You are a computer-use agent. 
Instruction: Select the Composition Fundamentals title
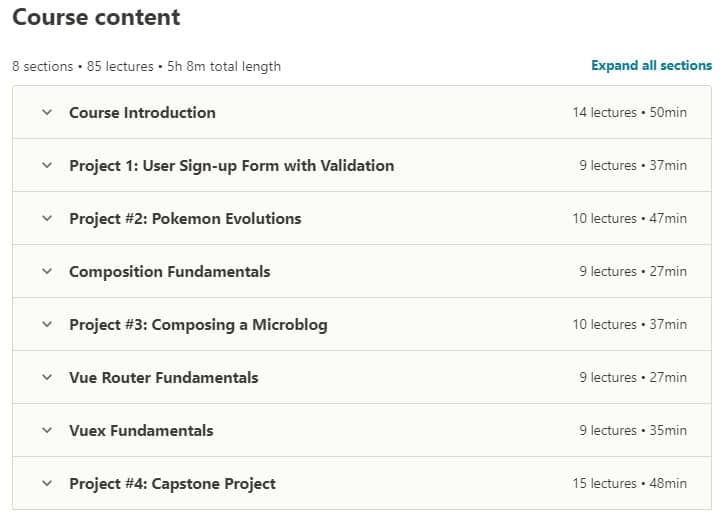(169, 272)
